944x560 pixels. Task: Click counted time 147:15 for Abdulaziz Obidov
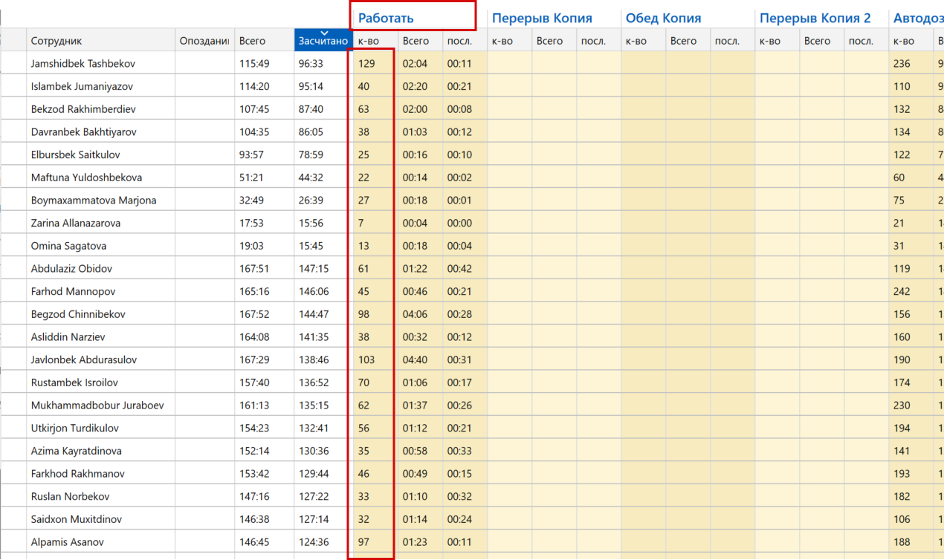point(314,269)
